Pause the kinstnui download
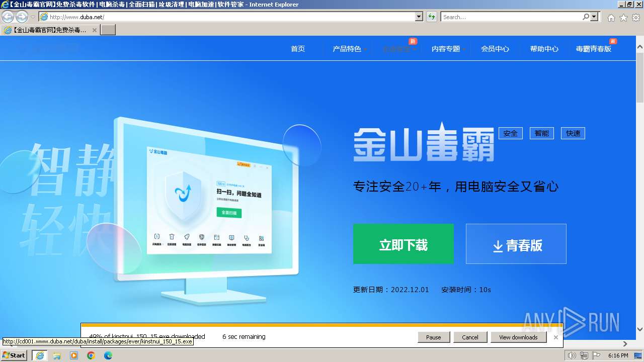Screen dimensions: 644x362 pyautogui.click(x=434, y=337)
